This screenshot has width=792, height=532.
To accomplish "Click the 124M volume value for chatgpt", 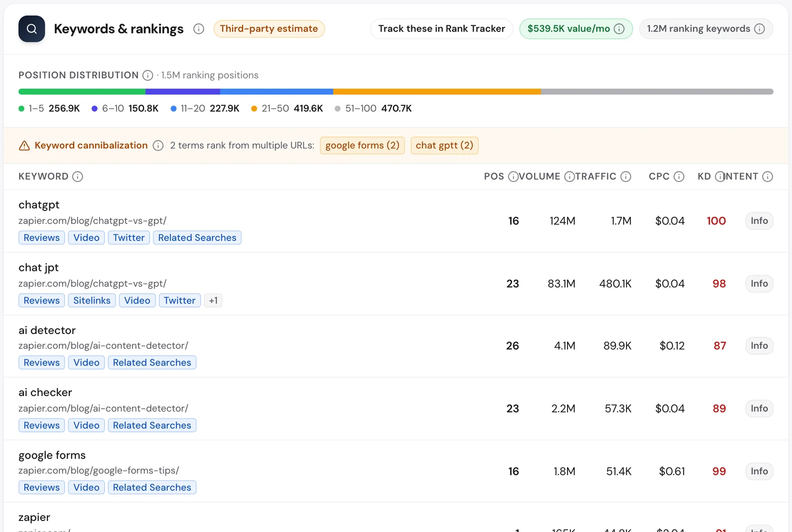I will 562,221.
